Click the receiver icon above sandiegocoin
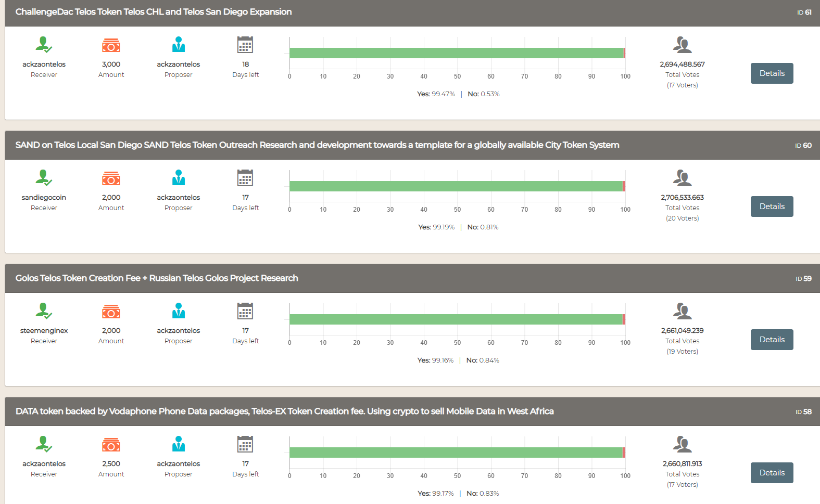The width and height of the screenshot is (820, 504). click(44, 178)
